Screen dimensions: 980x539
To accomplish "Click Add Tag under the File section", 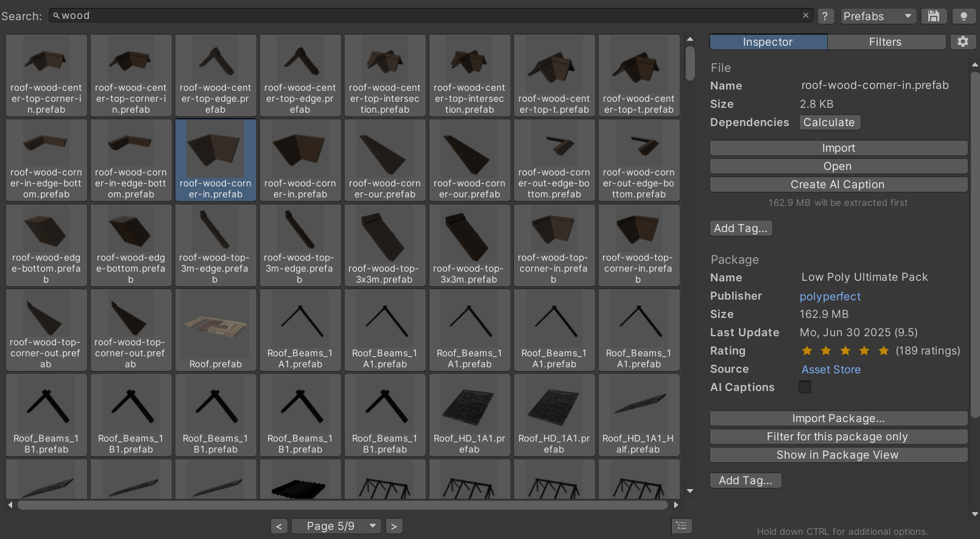I will (741, 228).
